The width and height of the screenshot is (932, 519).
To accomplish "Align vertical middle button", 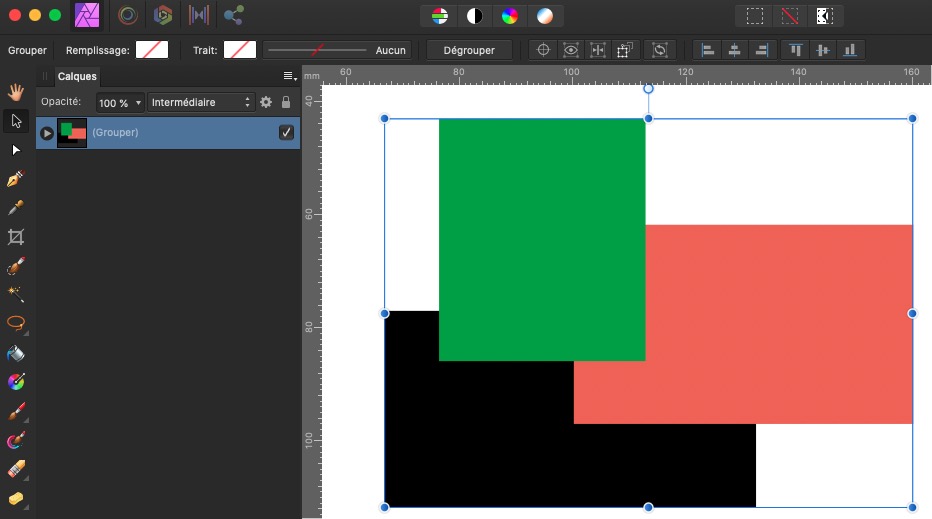I will click(x=823, y=50).
